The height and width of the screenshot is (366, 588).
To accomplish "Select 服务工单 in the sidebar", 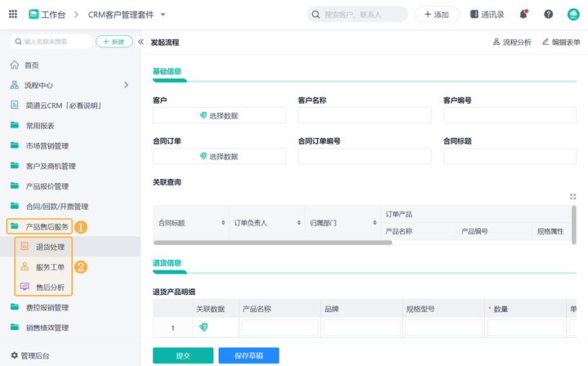I will tap(50, 266).
